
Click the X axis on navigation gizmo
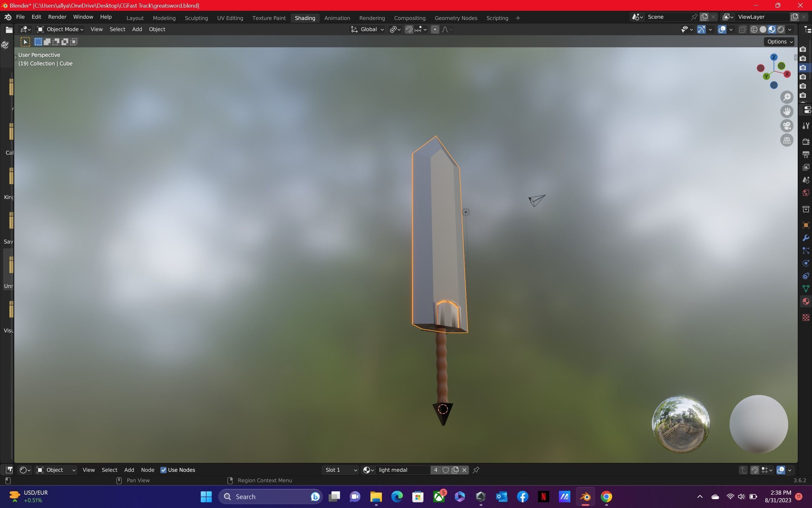[787, 74]
